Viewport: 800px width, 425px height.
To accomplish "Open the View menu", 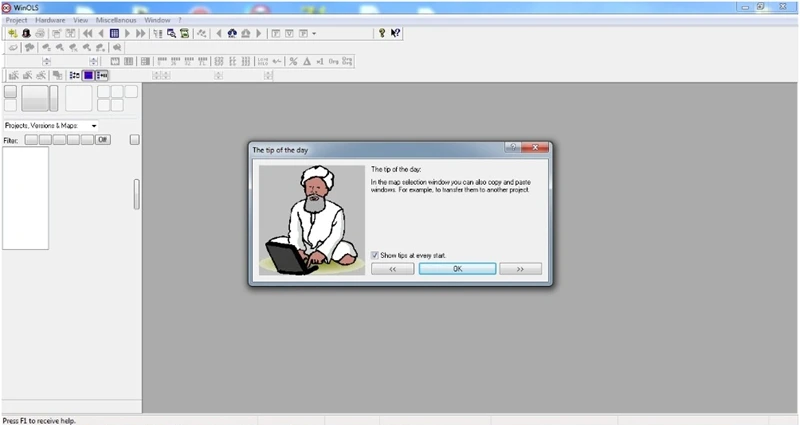I will click(81, 20).
